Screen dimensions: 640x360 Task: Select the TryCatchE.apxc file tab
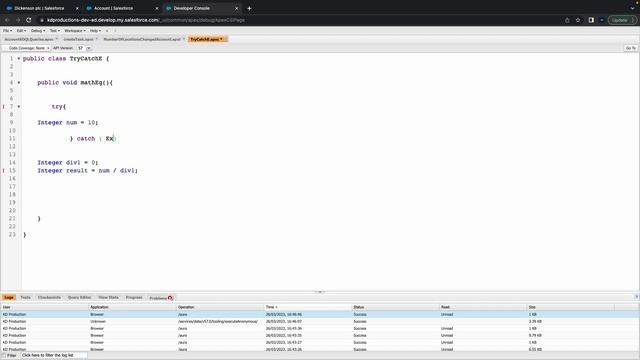click(208, 39)
